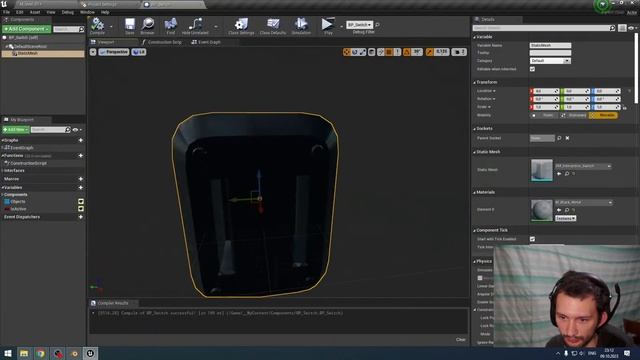Open the Edit menu

click(x=20, y=12)
